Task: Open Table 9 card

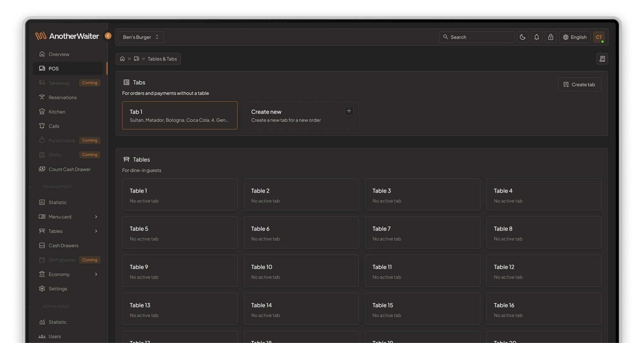Action: (180, 271)
